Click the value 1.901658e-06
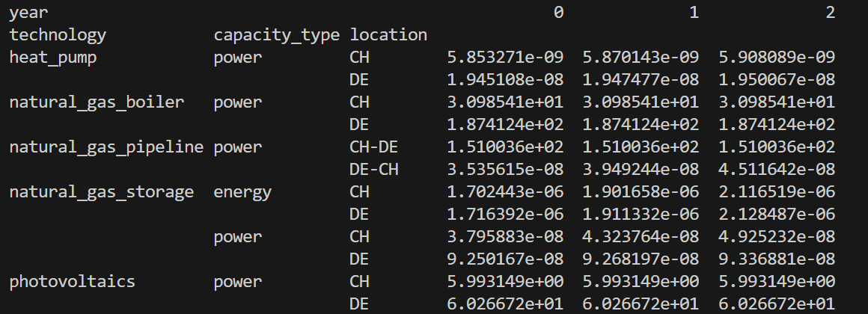Viewport: 868px width, 314px height. 641,192
